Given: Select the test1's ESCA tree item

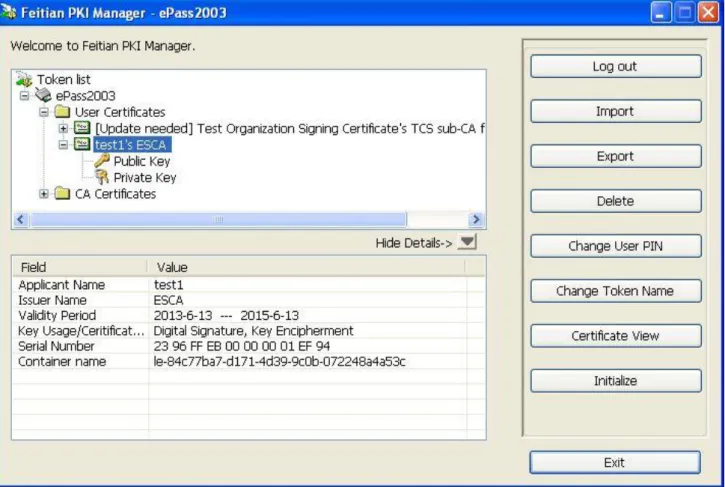Looking at the screenshot, I should pyautogui.click(x=132, y=145).
